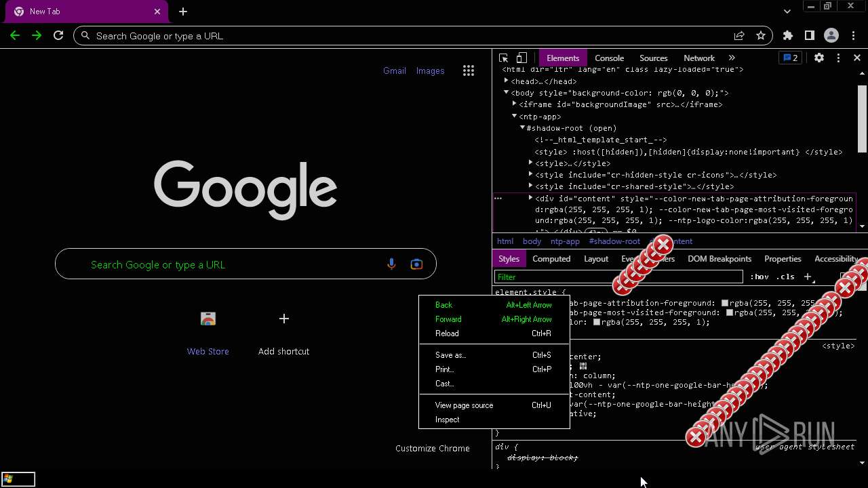This screenshot has height=488, width=868.
Task: Open the Layout pane tab
Action: 596,259
